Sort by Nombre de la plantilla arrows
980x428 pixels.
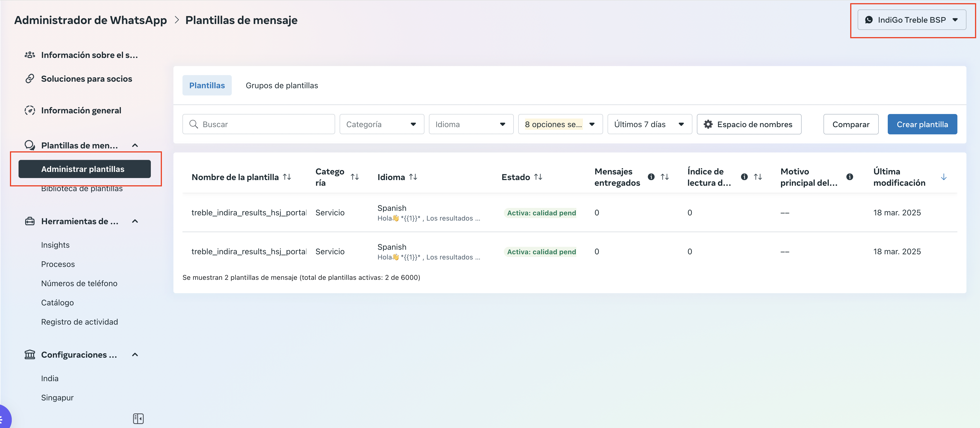point(287,177)
